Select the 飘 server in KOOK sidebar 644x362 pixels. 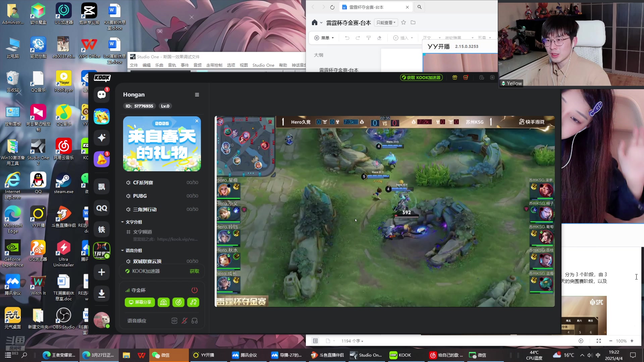102,187
